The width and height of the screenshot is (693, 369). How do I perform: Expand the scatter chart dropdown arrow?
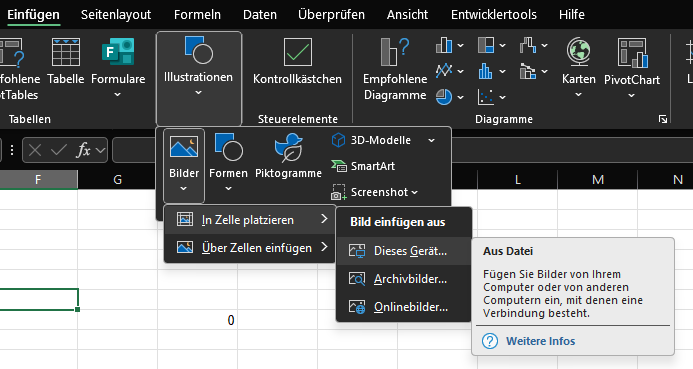(x=503, y=97)
